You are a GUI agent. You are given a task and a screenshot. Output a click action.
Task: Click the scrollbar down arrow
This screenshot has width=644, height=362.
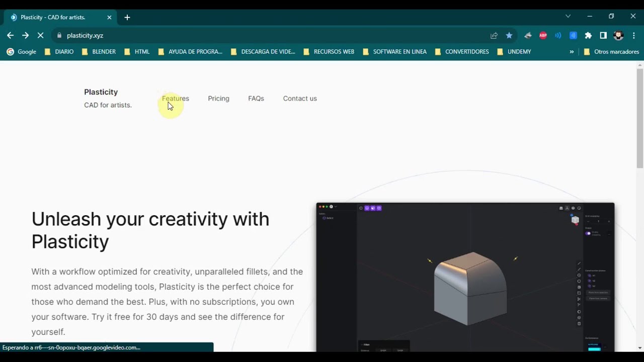tap(640, 348)
